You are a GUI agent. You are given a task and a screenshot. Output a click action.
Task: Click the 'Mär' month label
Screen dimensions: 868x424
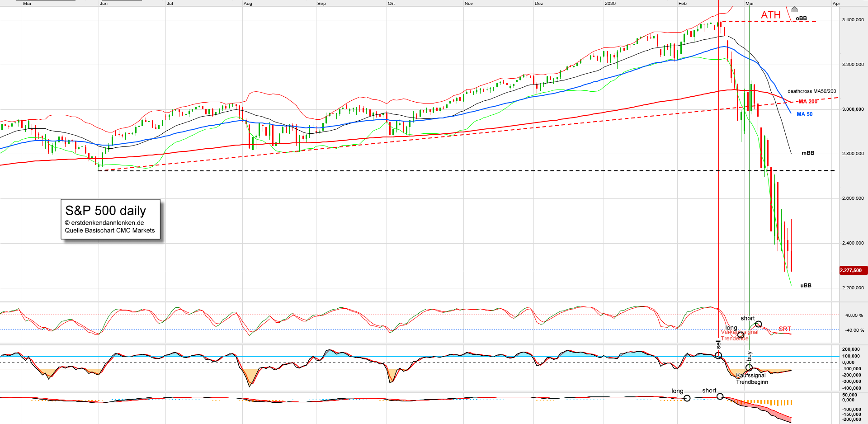pos(750,4)
